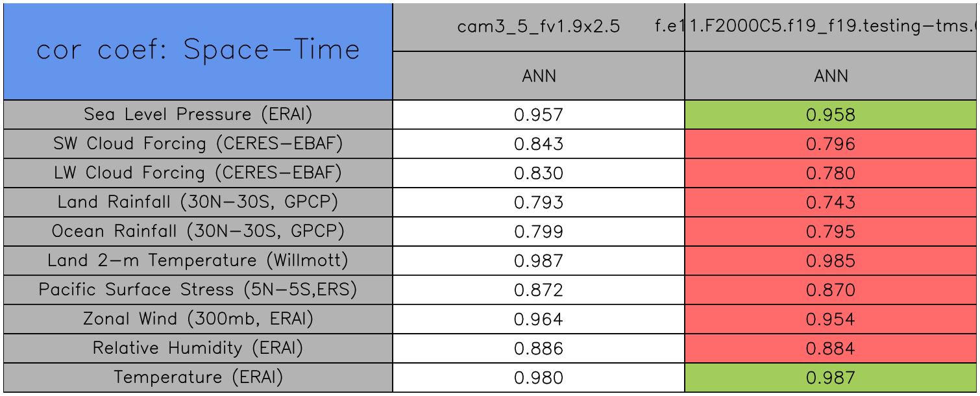The height and width of the screenshot is (396, 980).
Task: Click the red 0.796 SW Cloud Forcing cell
Action: [831, 144]
